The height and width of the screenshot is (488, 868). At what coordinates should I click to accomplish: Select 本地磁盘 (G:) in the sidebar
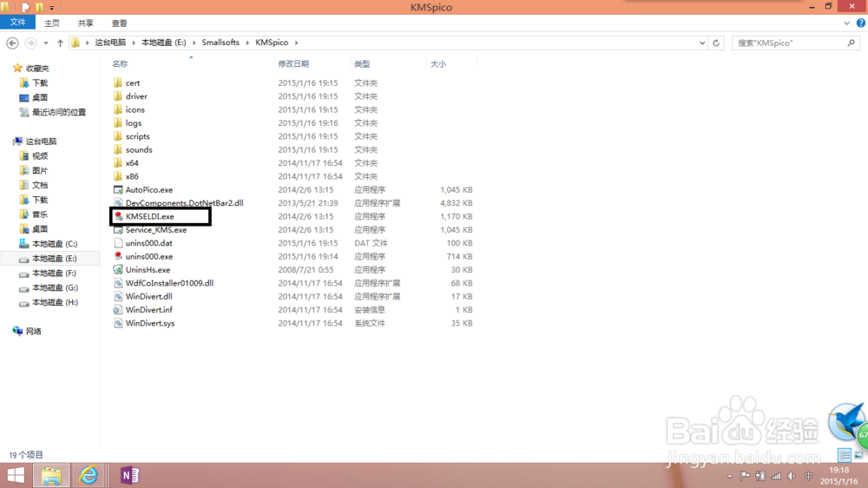[54, 287]
